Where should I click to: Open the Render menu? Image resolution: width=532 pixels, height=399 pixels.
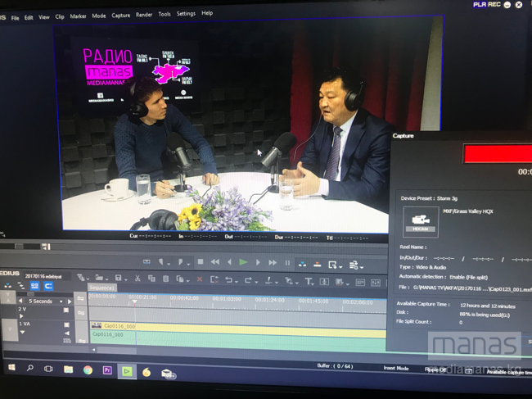point(144,15)
